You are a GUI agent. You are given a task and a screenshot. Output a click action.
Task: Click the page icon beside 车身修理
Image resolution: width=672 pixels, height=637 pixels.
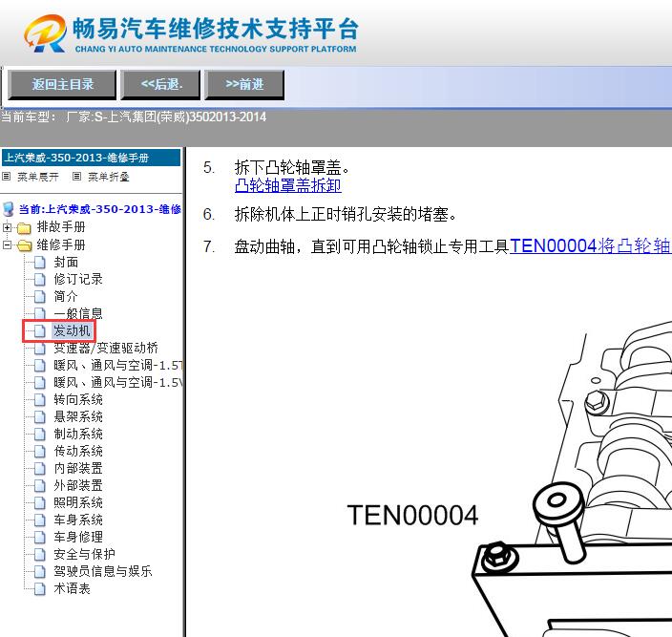39,537
